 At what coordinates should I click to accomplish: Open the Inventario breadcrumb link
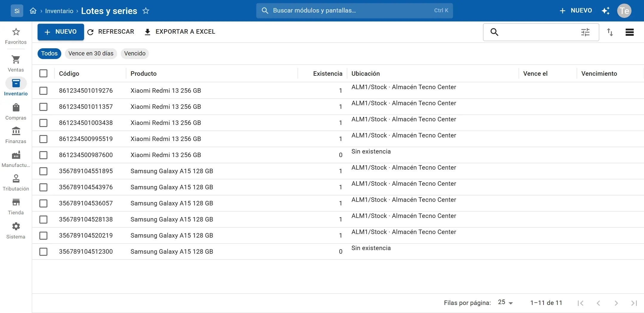59,11
